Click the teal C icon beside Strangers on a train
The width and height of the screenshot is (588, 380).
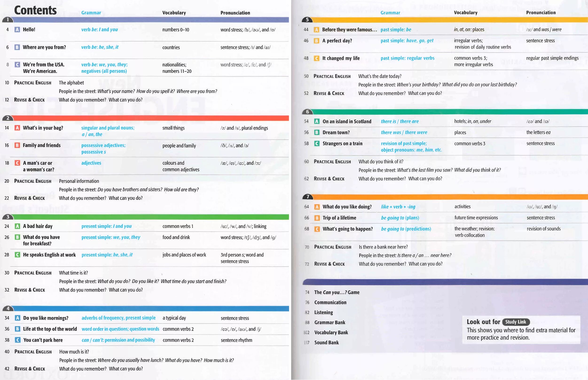[x=317, y=143]
